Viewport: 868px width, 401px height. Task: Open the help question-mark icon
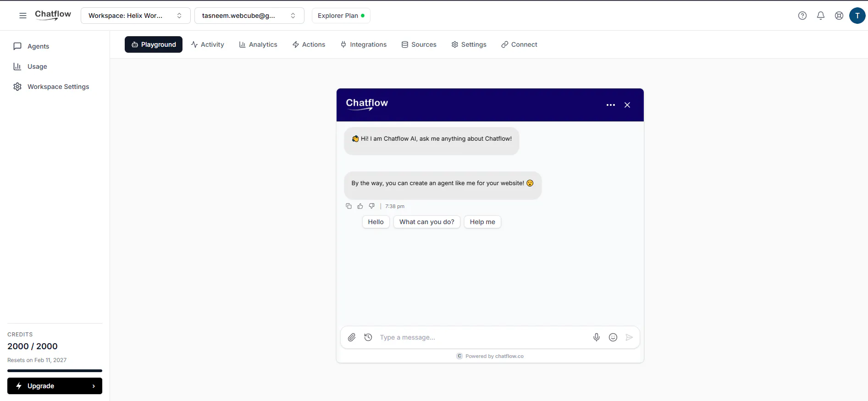[x=802, y=16]
